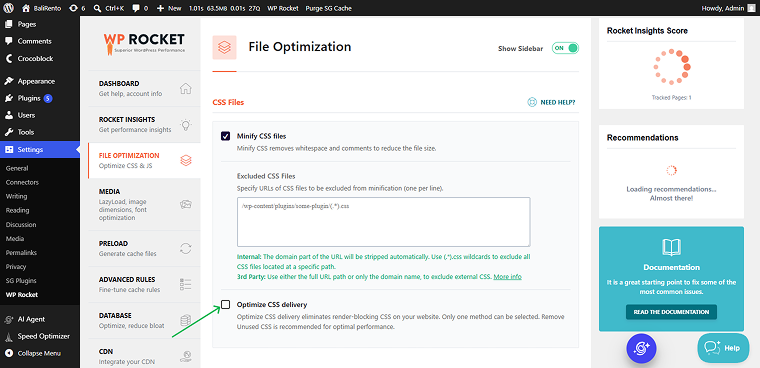This screenshot has height=368, width=760.
Task: Open the round purple AI assistant button
Action: pos(641,349)
